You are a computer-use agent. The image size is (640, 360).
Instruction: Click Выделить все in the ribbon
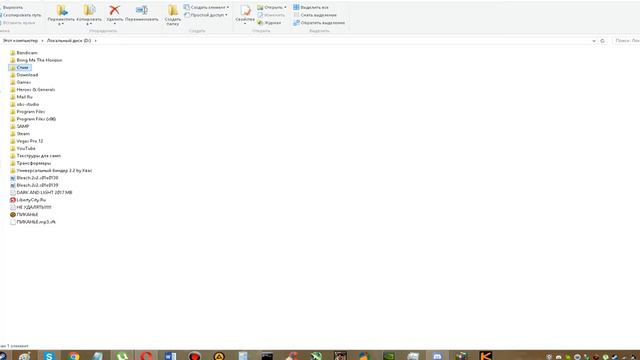coord(311,7)
